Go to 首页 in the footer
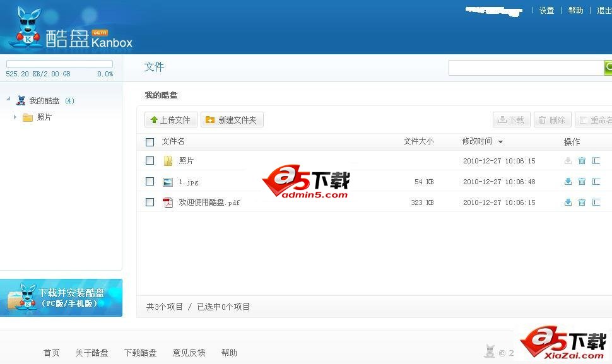This screenshot has height=364, width=612. [x=51, y=353]
